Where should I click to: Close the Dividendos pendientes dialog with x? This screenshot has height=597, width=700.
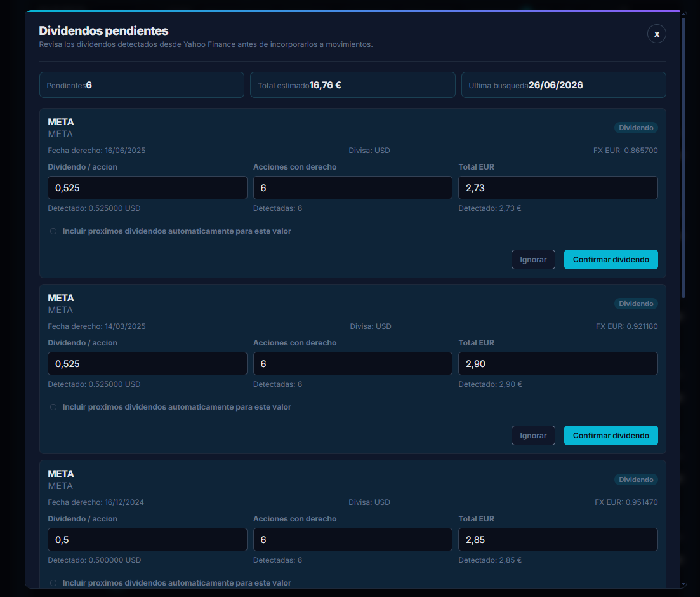pos(656,34)
